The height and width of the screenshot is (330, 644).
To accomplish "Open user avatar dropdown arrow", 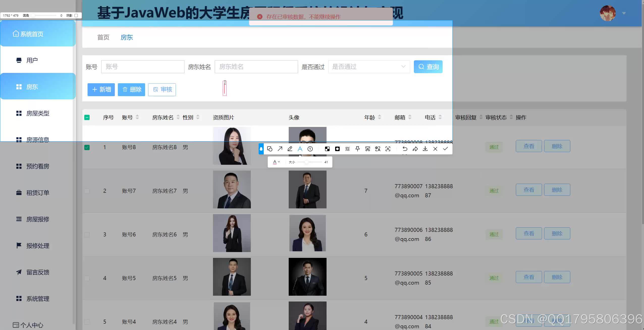I will (624, 13).
